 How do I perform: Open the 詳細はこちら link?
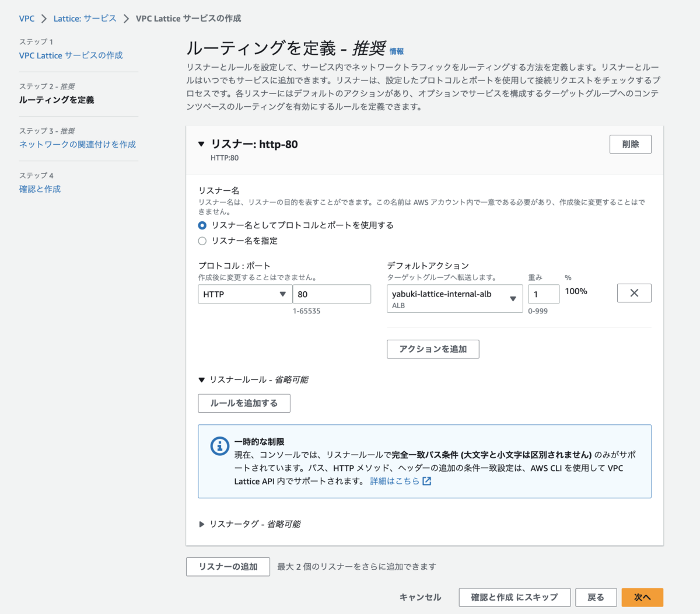click(394, 481)
